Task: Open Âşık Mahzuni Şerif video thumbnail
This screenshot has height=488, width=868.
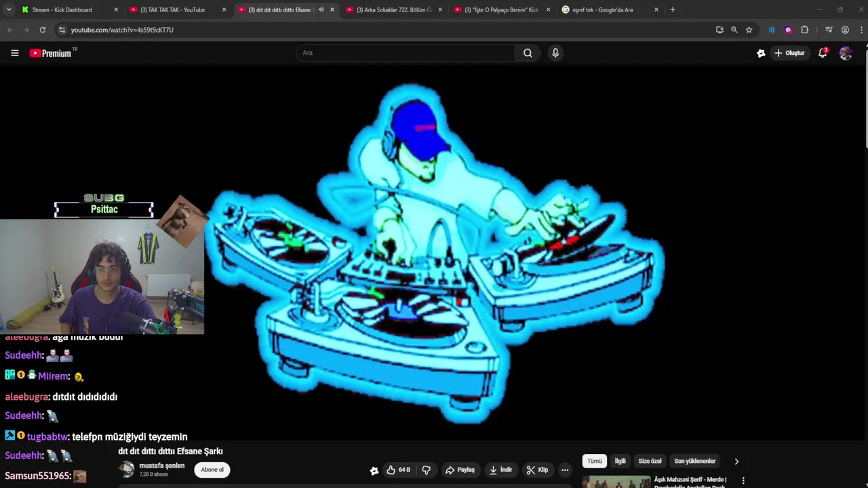Action: [x=616, y=482]
